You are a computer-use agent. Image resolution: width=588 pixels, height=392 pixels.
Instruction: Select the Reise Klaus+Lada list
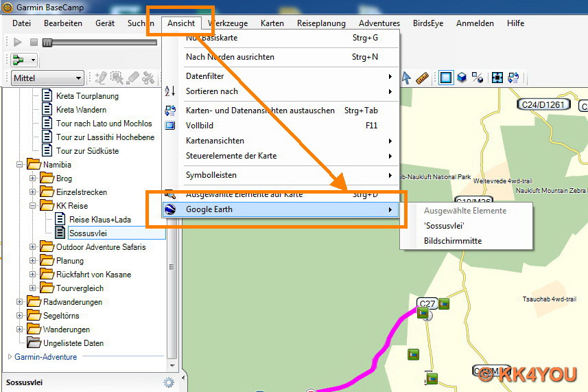[x=99, y=220]
